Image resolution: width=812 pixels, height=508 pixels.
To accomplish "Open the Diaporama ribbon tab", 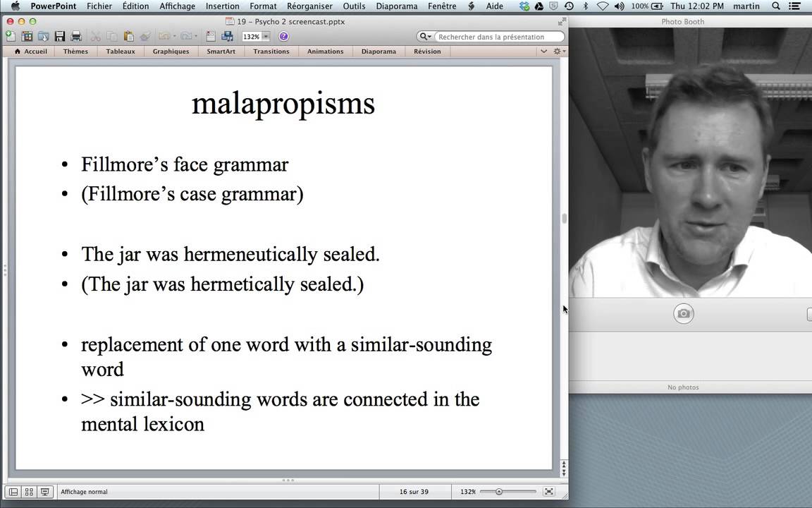I will pyautogui.click(x=379, y=52).
